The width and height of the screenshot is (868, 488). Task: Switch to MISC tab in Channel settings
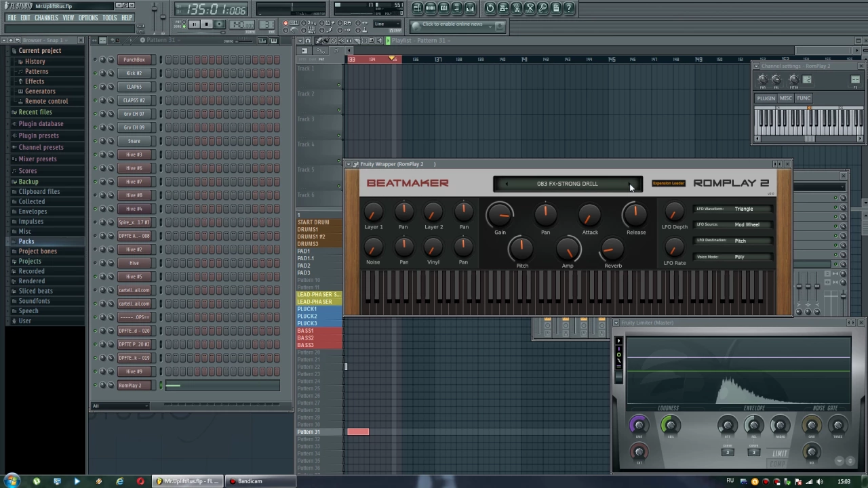[x=785, y=98]
